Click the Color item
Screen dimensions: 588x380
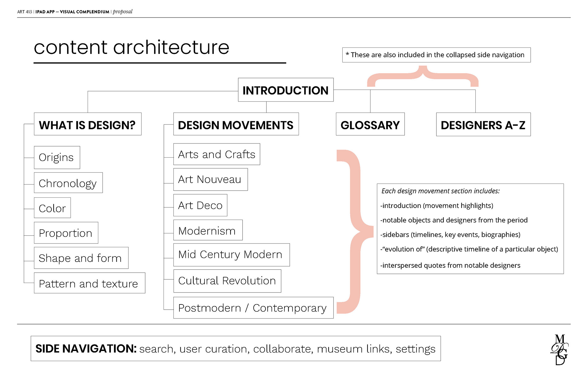52,208
